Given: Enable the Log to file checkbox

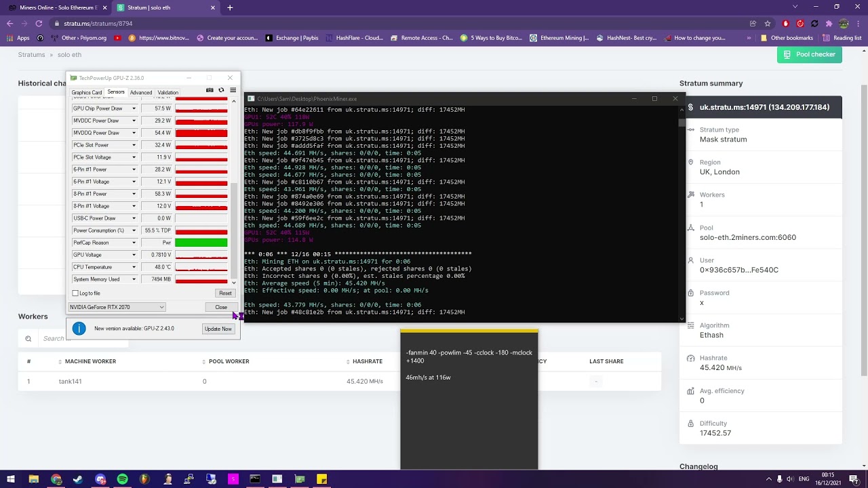Looking at the screenshot, I should click(x=75, y=293).
